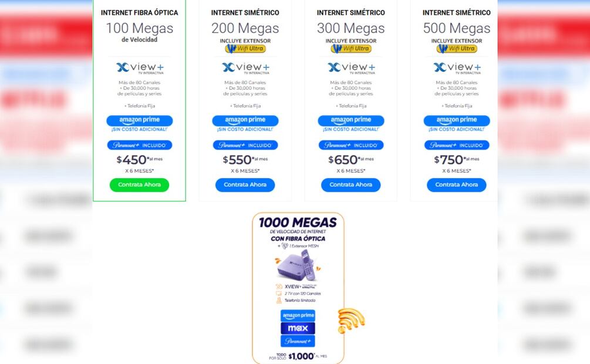The image size is (590, 364).
Task: Click Paramount+ Incluido badge in 200 Megas card
Action: point(245,145)
